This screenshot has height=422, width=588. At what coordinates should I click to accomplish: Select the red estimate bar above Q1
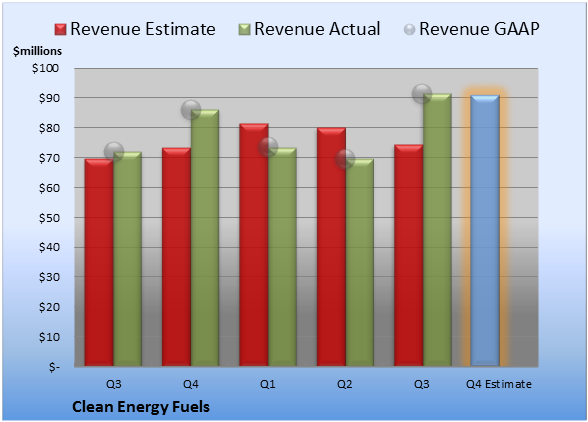tap(254, 245)
